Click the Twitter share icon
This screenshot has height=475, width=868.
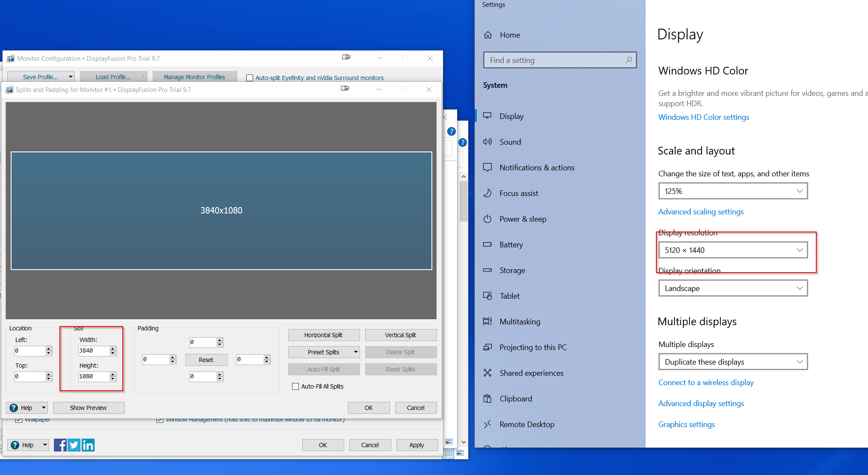click(x=74, y=445)
